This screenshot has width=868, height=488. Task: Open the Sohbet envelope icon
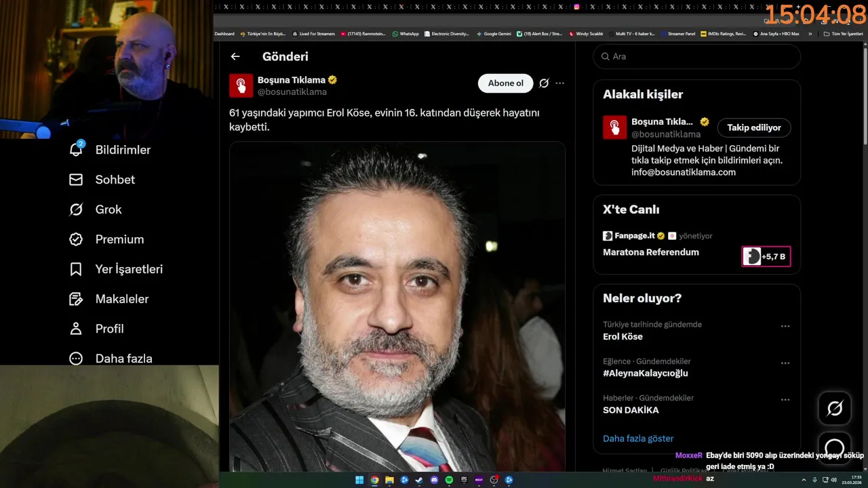(76, 180)
